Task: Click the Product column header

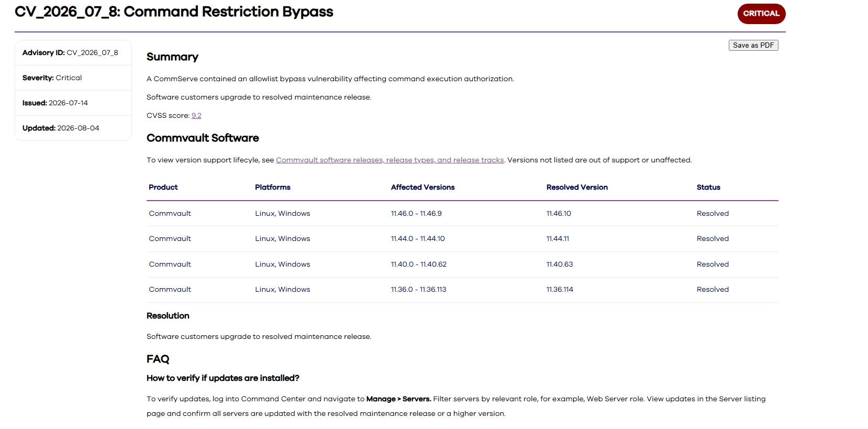Action: coord(163,188)
